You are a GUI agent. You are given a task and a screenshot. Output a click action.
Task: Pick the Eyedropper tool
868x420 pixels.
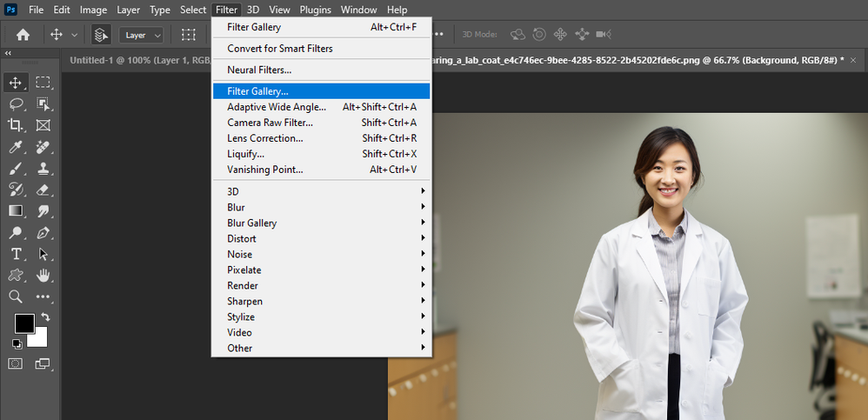coord(16,147)
